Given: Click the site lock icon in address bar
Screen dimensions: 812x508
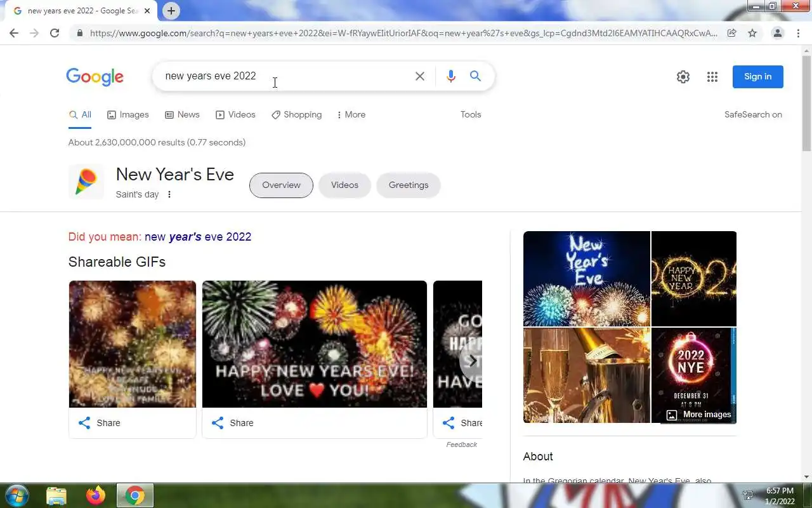Looking at the screenshot, I should [x=79, y=33].
